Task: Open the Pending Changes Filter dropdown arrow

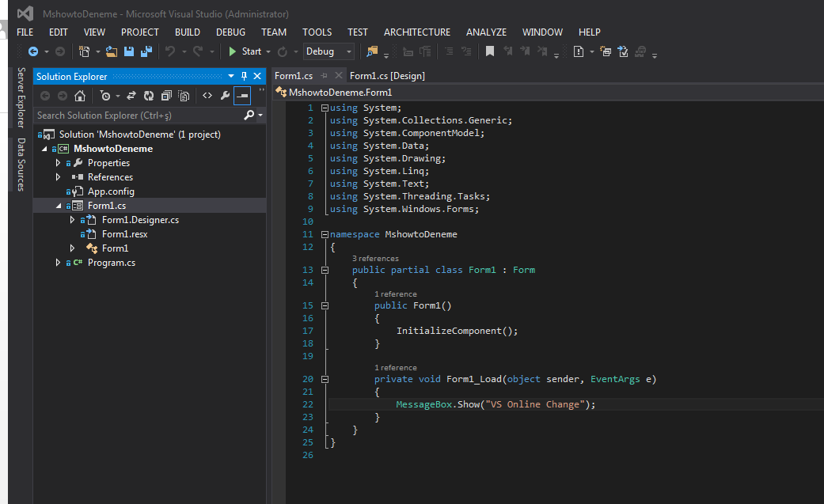Action: [x=118, y=96]
